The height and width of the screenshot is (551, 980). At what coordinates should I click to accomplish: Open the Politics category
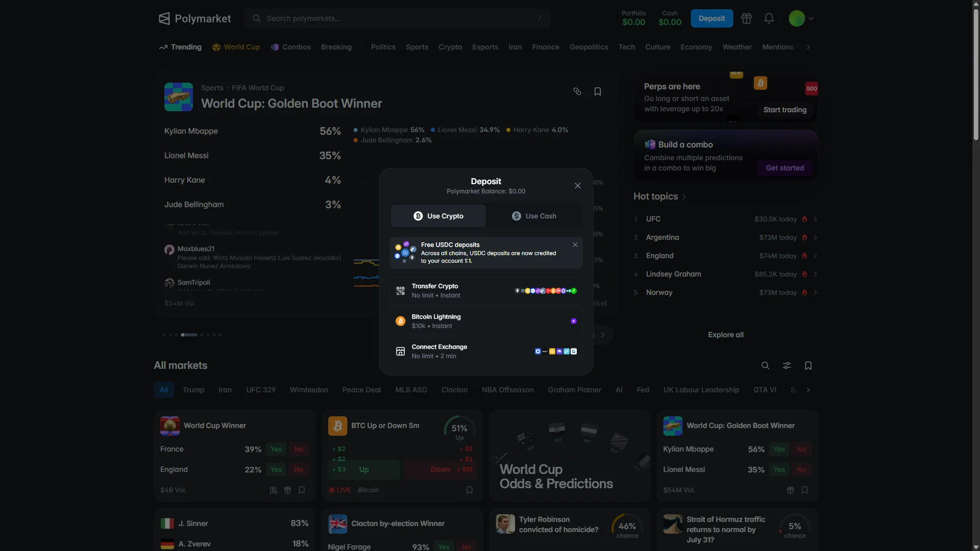383,47
